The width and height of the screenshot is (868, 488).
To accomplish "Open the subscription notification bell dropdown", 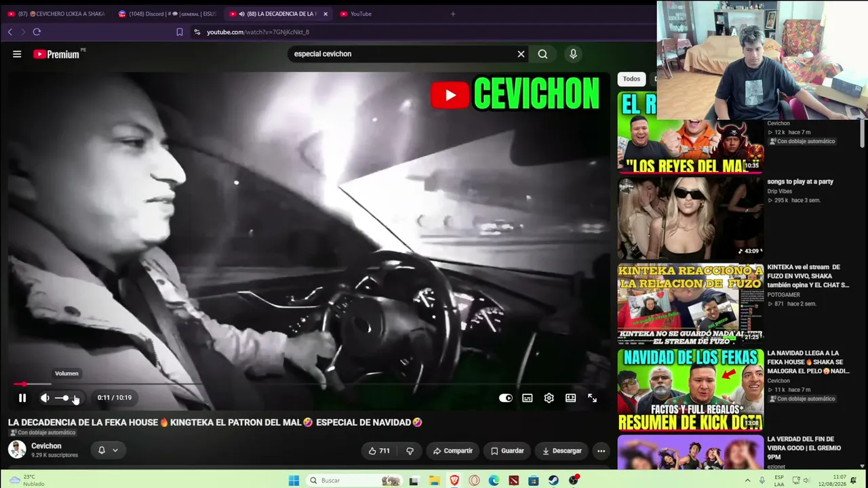I will [x=108, y=450].
